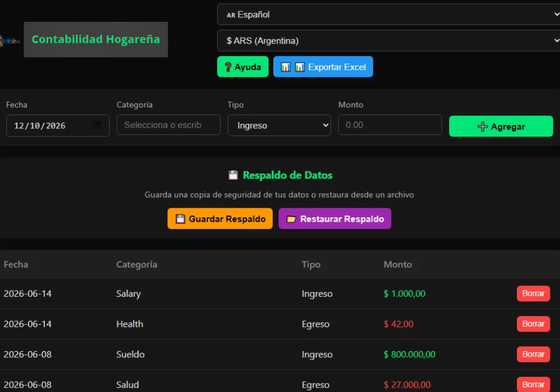This screenshot has width=560, height=392.
Task: Click the Salary category cell
Action: 129,294
